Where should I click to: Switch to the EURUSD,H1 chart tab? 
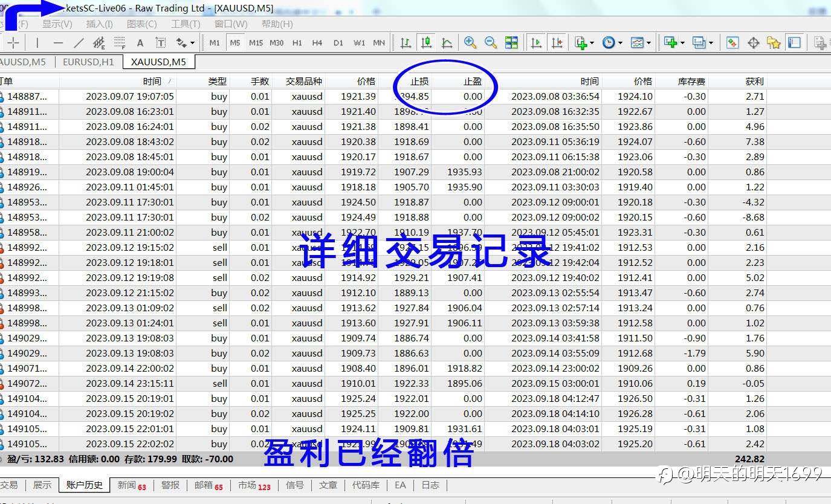point(88,62)
